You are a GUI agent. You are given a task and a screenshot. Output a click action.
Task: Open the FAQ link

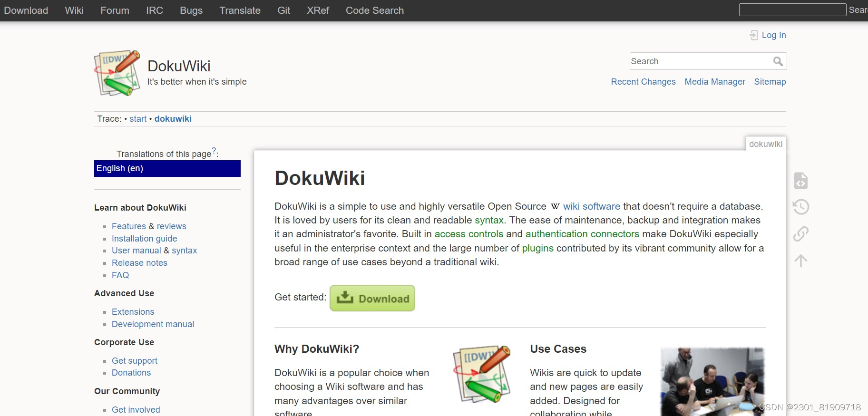tap(120, 275)
